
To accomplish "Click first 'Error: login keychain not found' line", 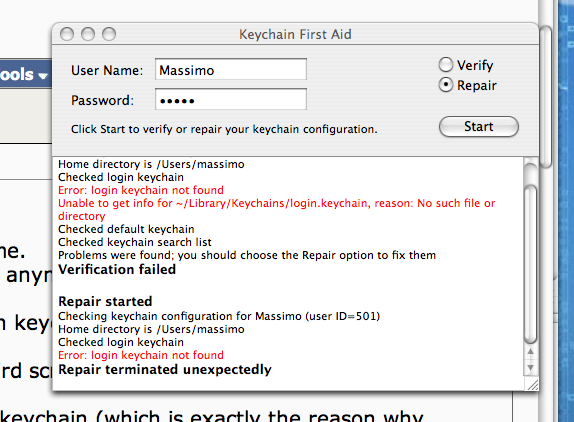I will tap(141, 190).
